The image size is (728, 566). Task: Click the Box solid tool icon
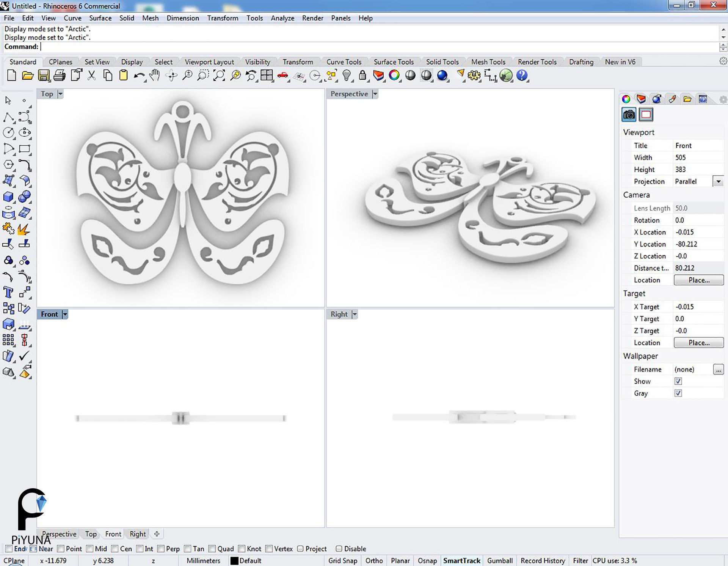coord(8,197)
